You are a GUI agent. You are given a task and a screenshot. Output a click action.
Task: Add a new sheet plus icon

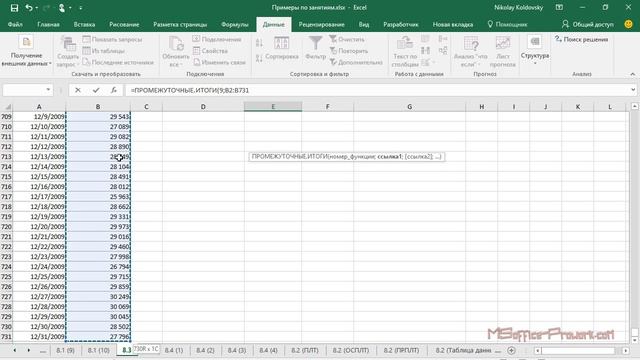pyautogui.click(x=511, y=351)
